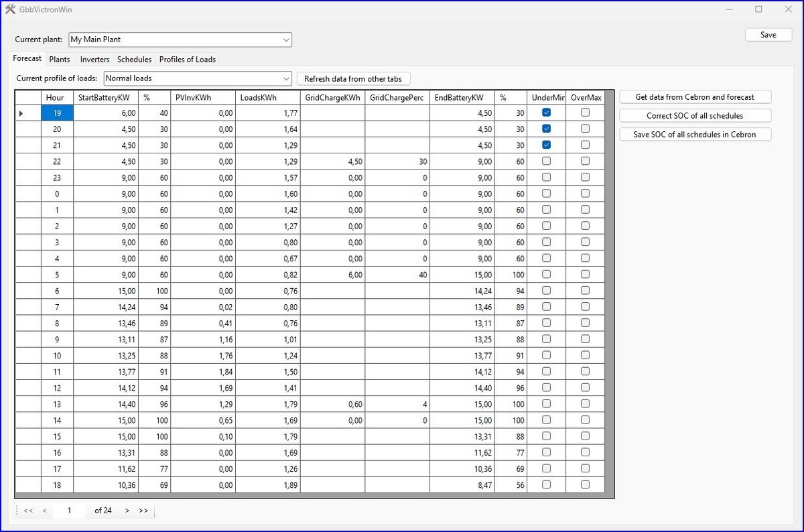Uncheck UnderMin checkbox for hour 19

(546, 113)
